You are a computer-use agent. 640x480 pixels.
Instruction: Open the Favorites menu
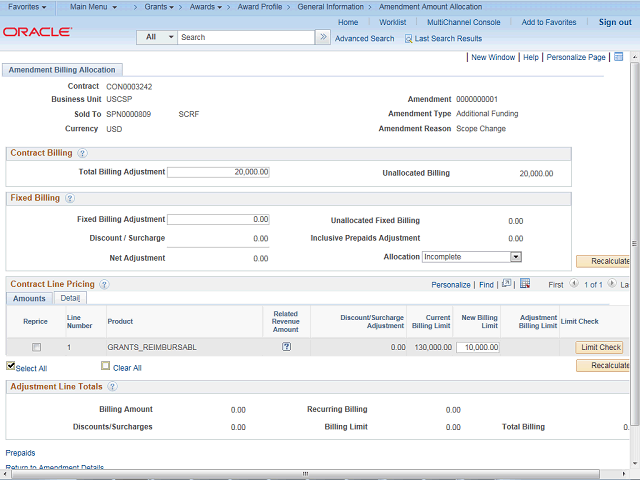point(26,7)
